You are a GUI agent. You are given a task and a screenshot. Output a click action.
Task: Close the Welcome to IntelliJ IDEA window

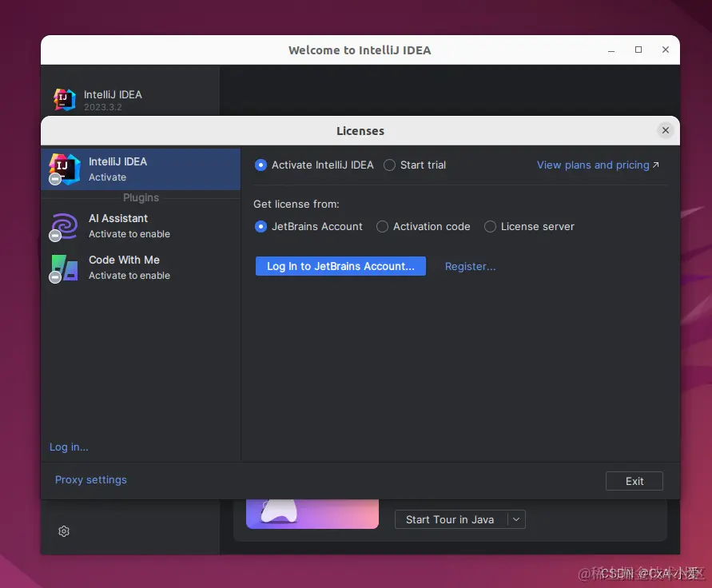coord(666,50)
